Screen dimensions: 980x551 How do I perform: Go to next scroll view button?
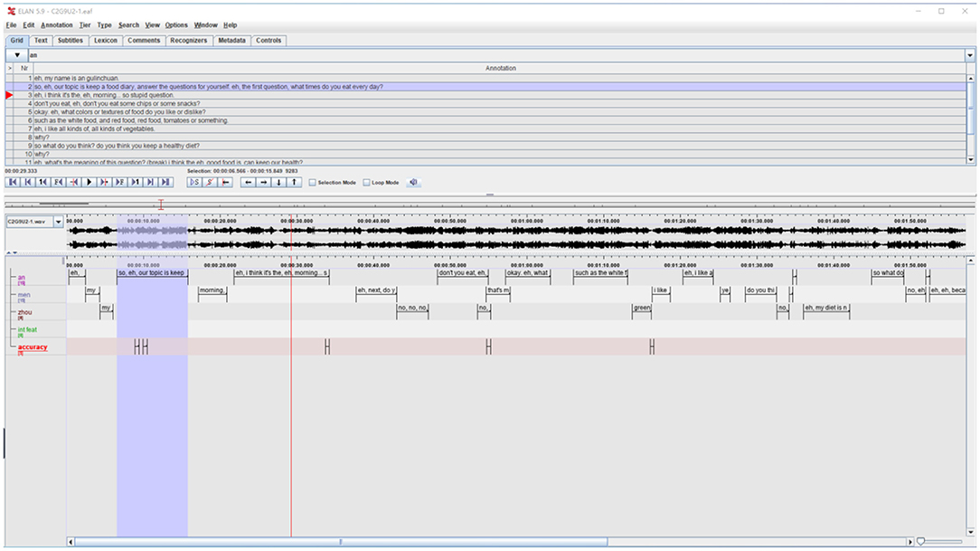click(x=150, y=182)
